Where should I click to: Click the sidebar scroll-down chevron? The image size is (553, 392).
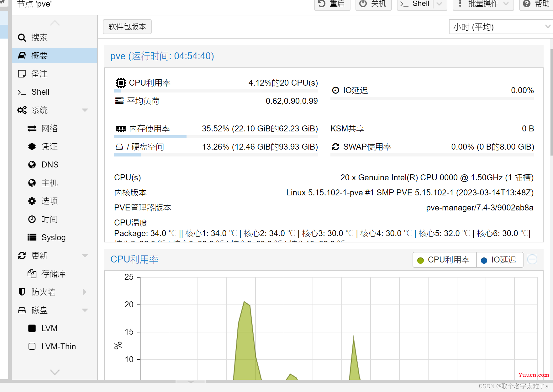tap(55, 372)
